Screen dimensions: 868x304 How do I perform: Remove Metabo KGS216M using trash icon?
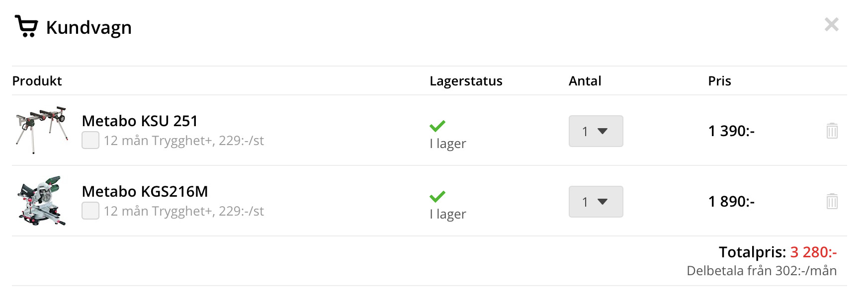(x=832, y=201)
